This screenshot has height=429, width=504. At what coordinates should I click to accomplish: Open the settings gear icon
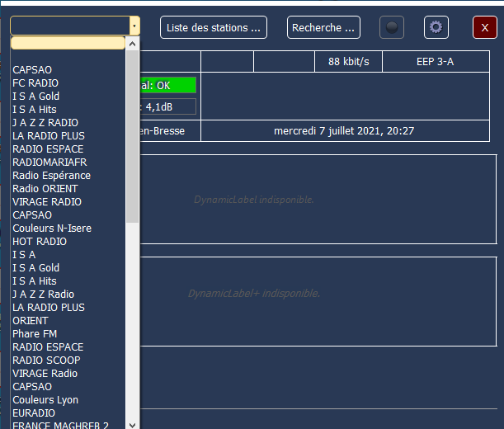coord(436,27)
